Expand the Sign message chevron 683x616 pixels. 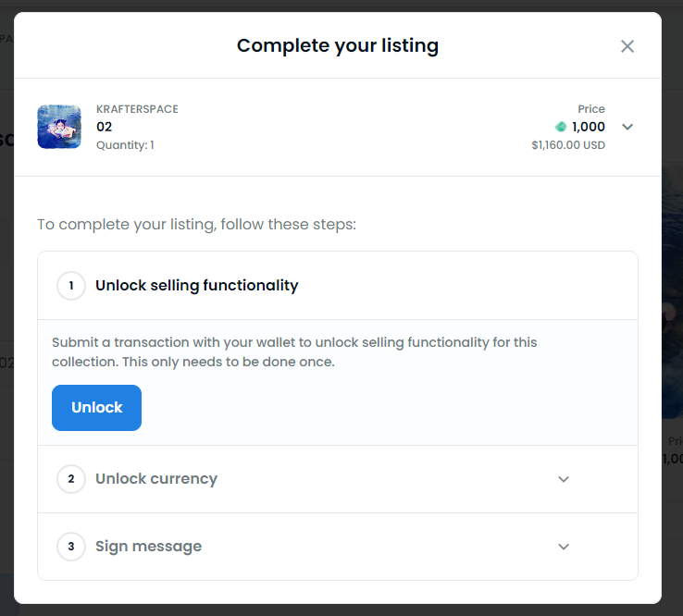pos(564,547)
